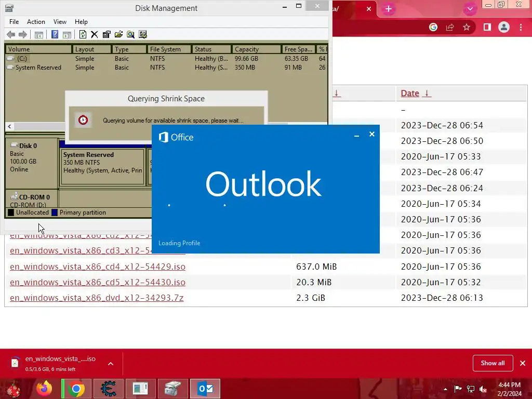Open Firefox from the taskbar
Image resolution: width=532 pixels, height=399 pixels.
tap(45, 389)
